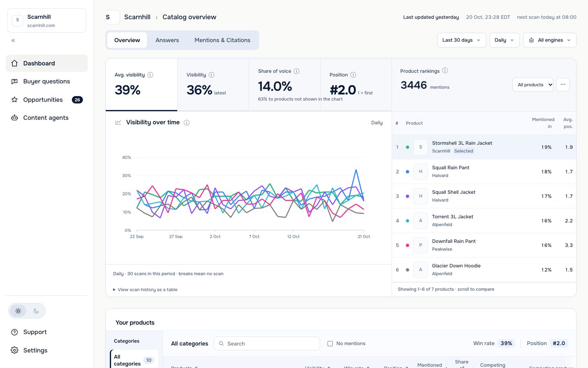The image size is (588, 368).
Task: Expand View scan history as a table
Action: 145,289
